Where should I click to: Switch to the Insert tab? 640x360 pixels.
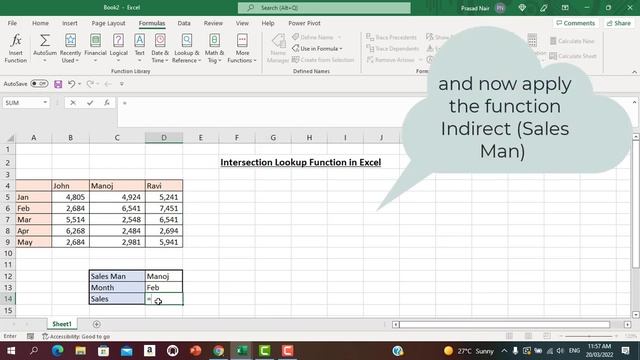[69, 23]
